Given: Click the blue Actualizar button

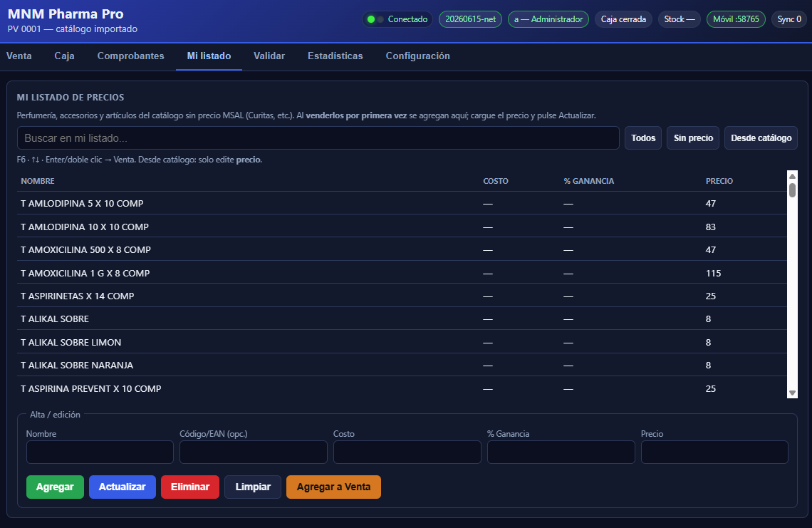Looking at the screenshot, I should pos(123,487).
